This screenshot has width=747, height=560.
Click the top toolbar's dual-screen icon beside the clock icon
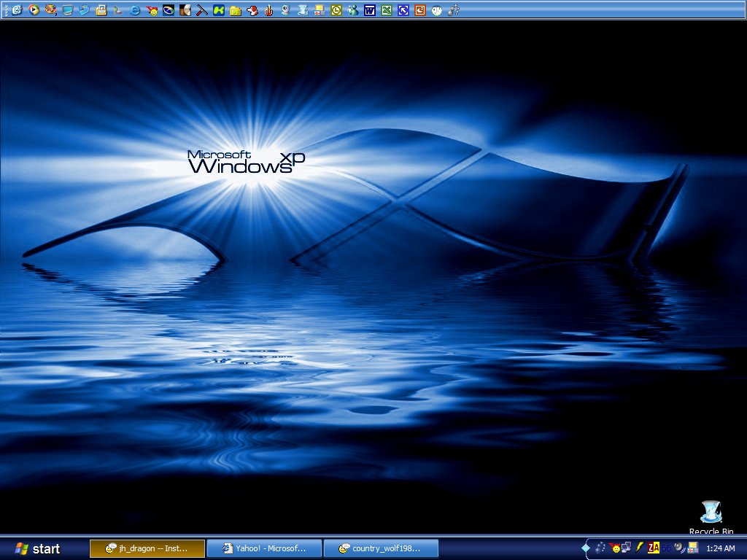point(320,9)
